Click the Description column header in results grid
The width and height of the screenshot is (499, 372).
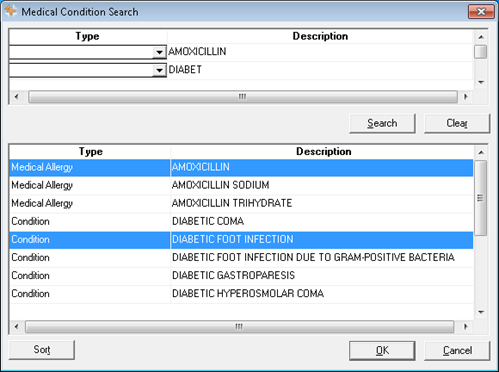pos(323,152)
